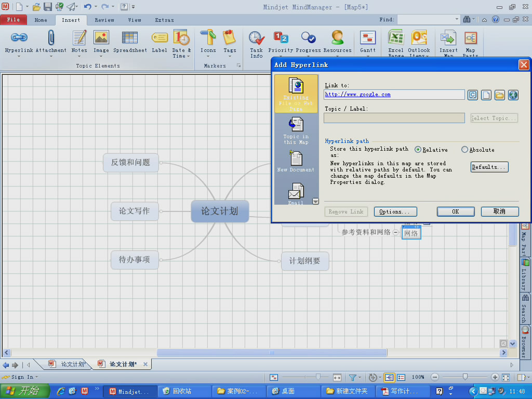Switch to the Extras ribbon tab

[164, 20]
